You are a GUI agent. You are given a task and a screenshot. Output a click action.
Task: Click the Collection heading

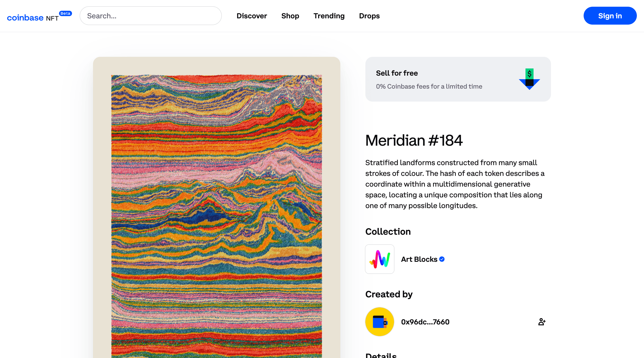(388, 231)
